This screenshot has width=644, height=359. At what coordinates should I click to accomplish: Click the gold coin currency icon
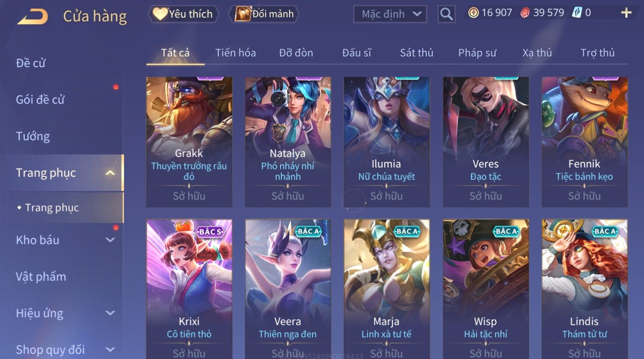click(473, 13)
